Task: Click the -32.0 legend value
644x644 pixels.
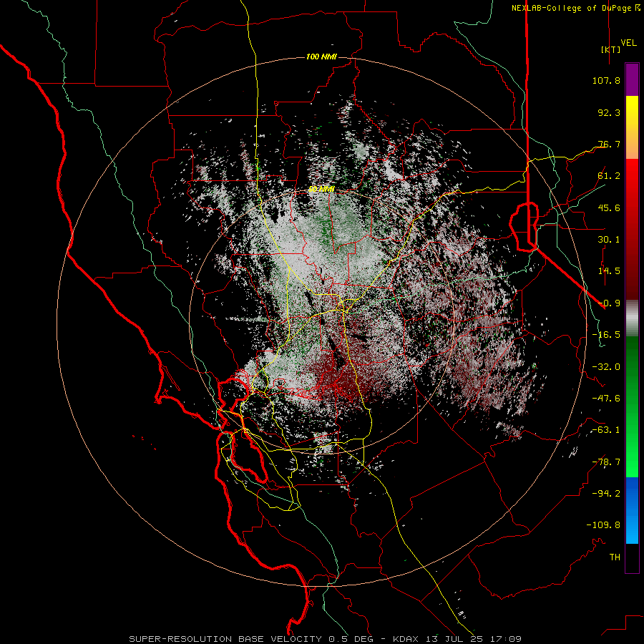Action: [606, 367]
